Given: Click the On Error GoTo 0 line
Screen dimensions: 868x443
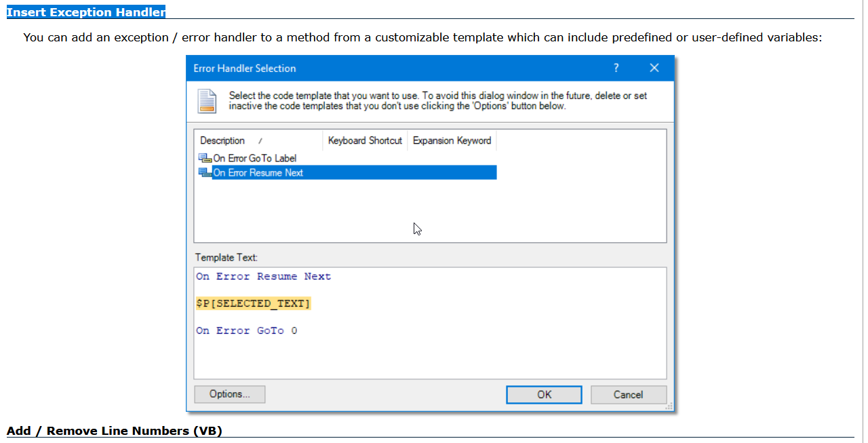Looking at the screenshot, I should pyautogui.click(x=247, y=330).
